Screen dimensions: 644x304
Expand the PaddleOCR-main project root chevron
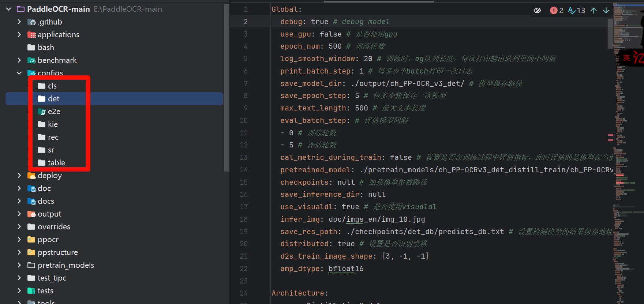coord(8,9)
